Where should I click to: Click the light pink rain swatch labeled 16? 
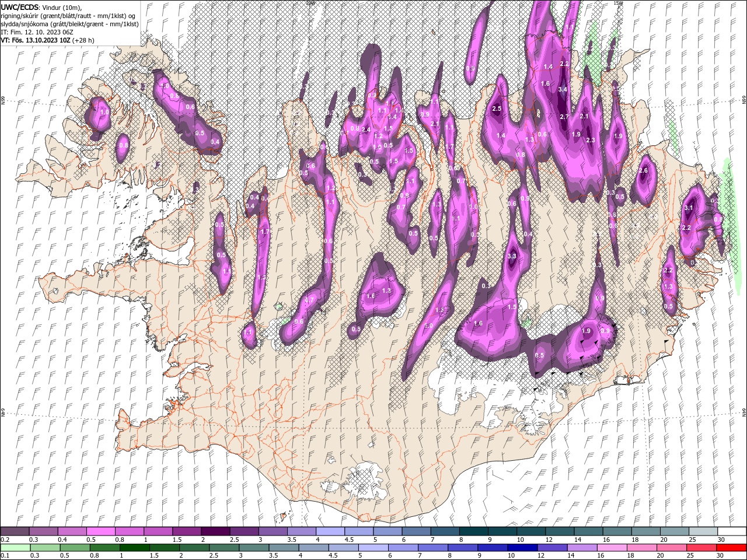612,548
